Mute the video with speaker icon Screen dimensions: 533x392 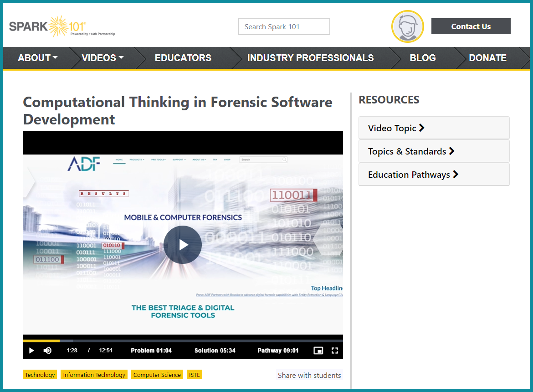tap(47, 351)
